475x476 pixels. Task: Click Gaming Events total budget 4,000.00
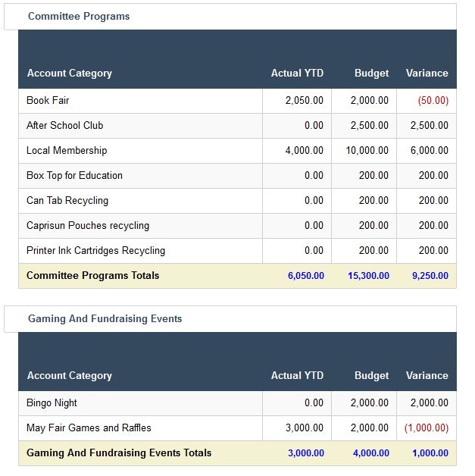(371, 453)
